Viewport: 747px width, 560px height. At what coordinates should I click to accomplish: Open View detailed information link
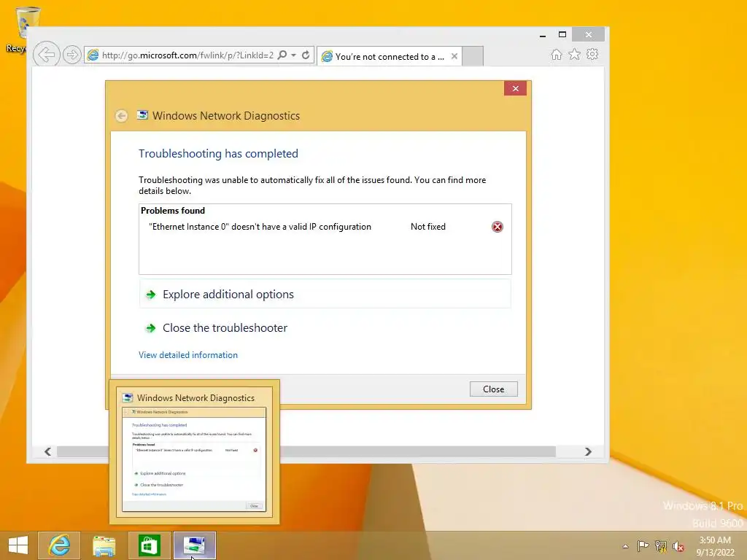tap(188, 355)
